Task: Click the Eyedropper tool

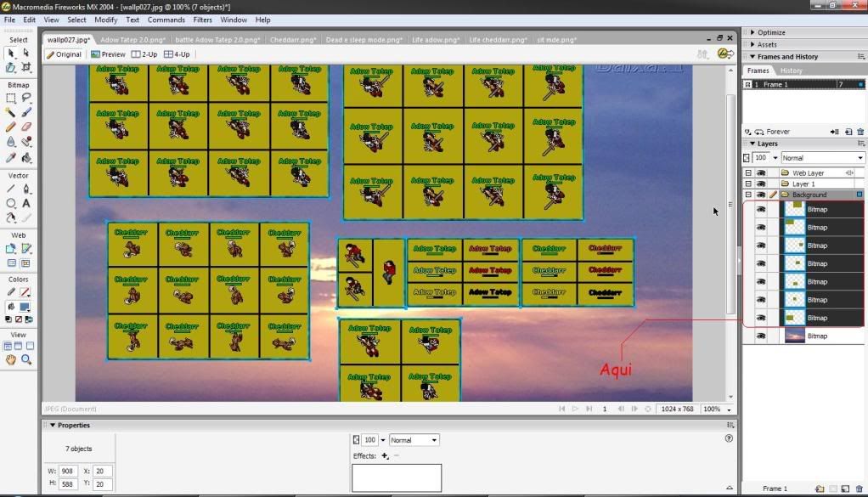Action: [11, 157]
